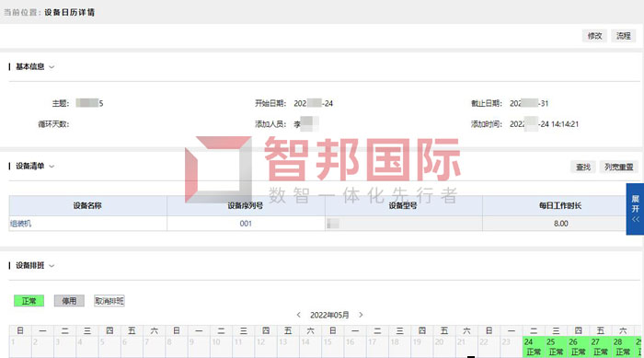Click calendar day 1 cell
The height and width of the screenshot is (358, 644).
pos(20,347)
